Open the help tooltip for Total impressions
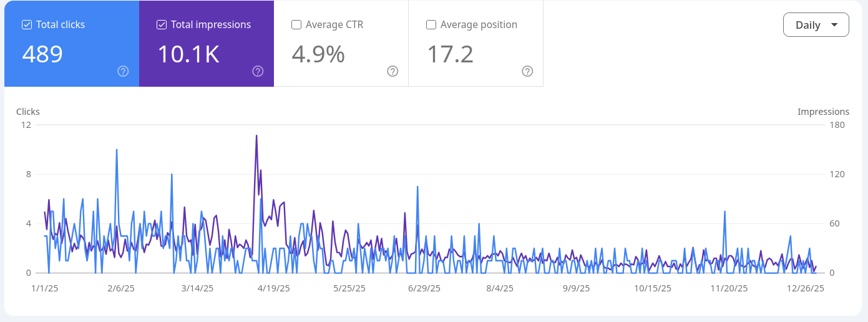 pyautogui.click(x=258, y=71)
